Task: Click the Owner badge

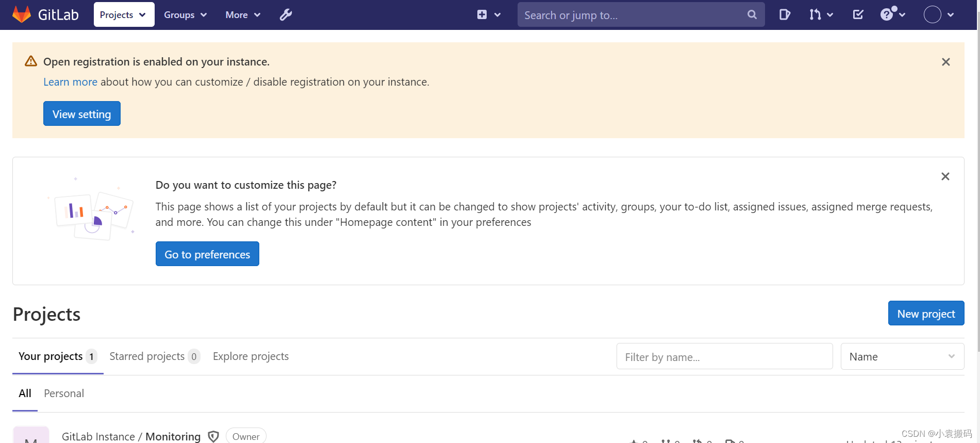Action: coord(246,436)
